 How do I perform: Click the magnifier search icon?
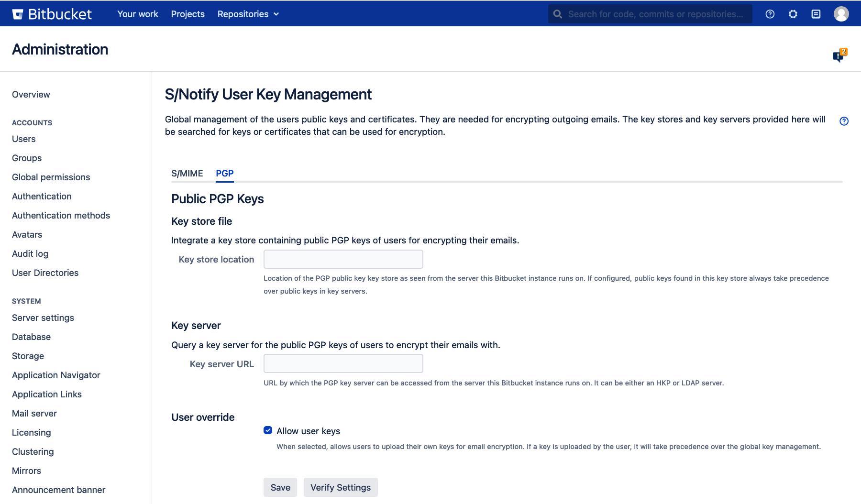[558, 14]
